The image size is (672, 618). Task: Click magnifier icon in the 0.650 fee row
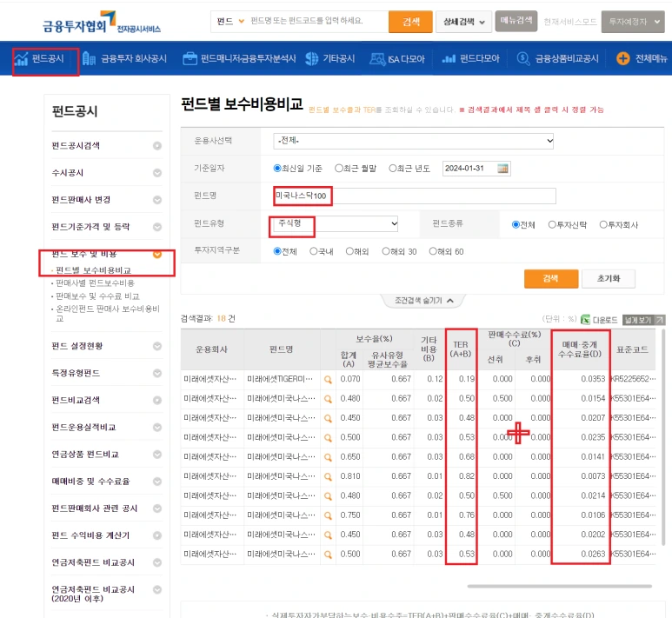coord(328,457)
